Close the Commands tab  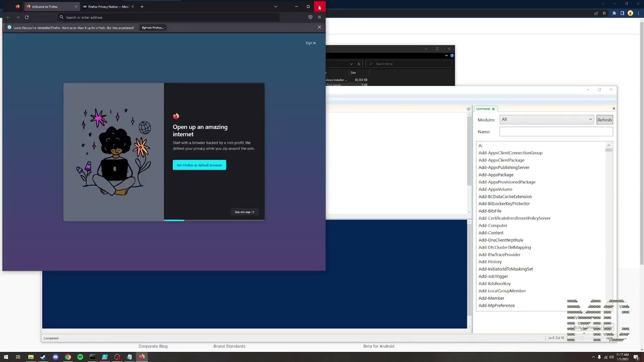tap(493, 109)
